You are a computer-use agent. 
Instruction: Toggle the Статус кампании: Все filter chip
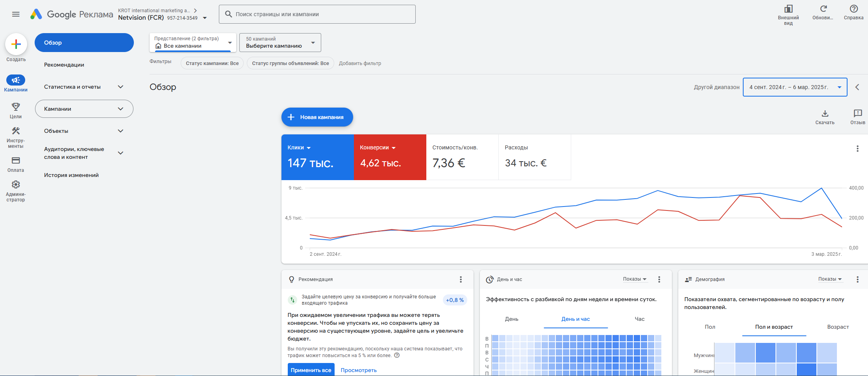pyautogui.click(x=212, y=63)
